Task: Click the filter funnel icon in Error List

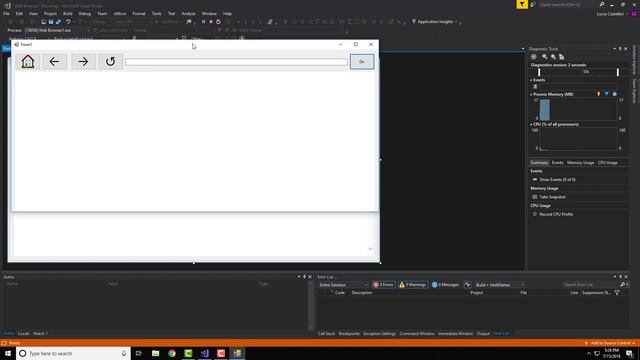Action: [x=617, y=293]
